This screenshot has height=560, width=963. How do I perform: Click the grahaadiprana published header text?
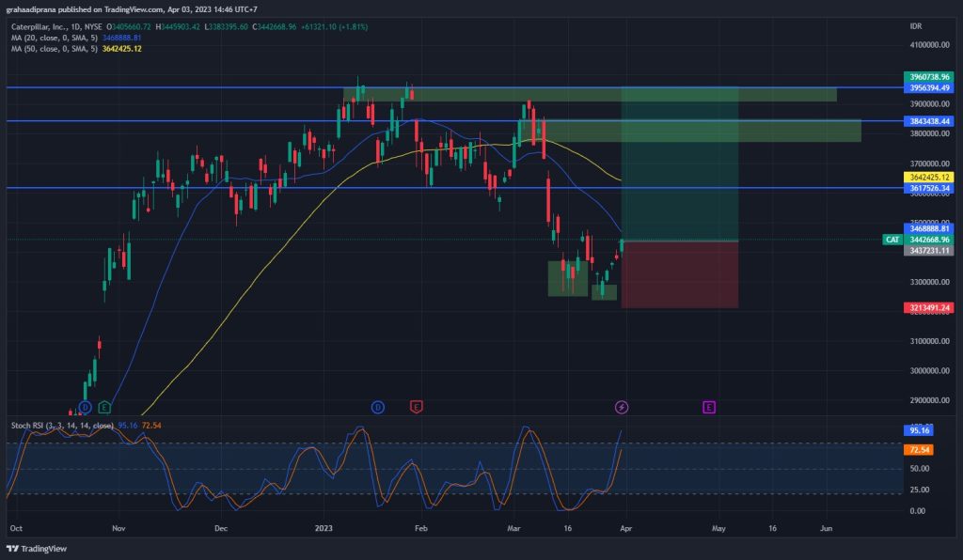coord(132,9)
